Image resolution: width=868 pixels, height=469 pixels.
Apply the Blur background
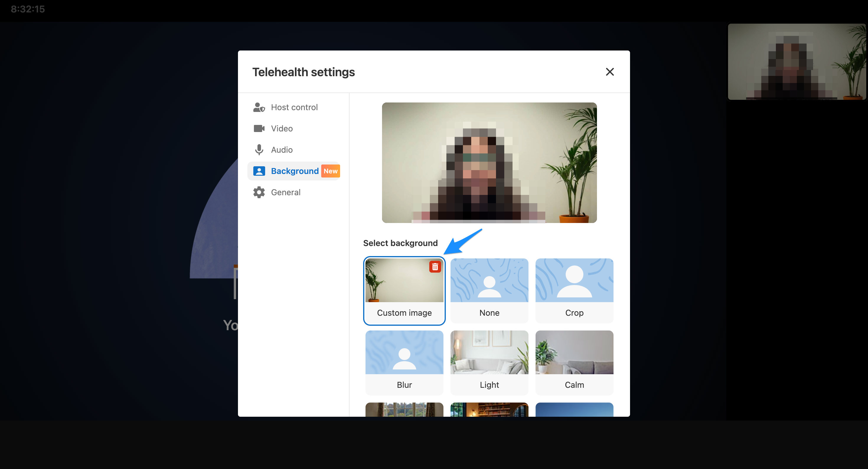coord(404,363)
